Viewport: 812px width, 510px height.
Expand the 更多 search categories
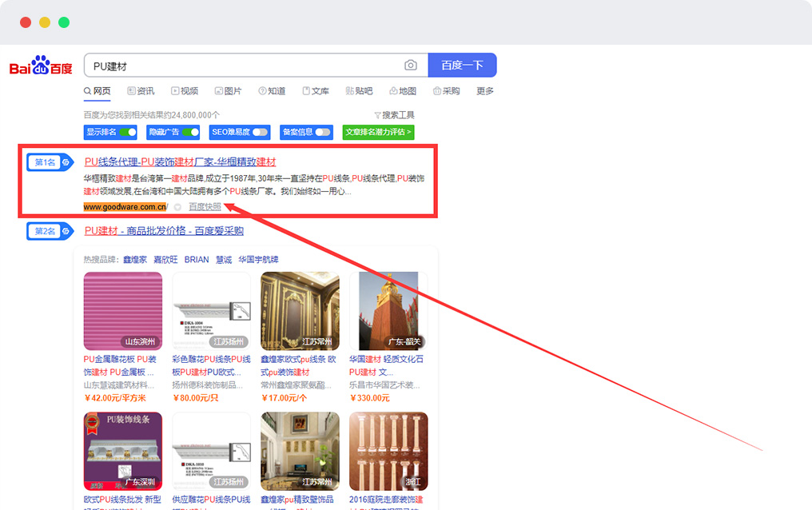pyautogui.click(x=484, y=90)
